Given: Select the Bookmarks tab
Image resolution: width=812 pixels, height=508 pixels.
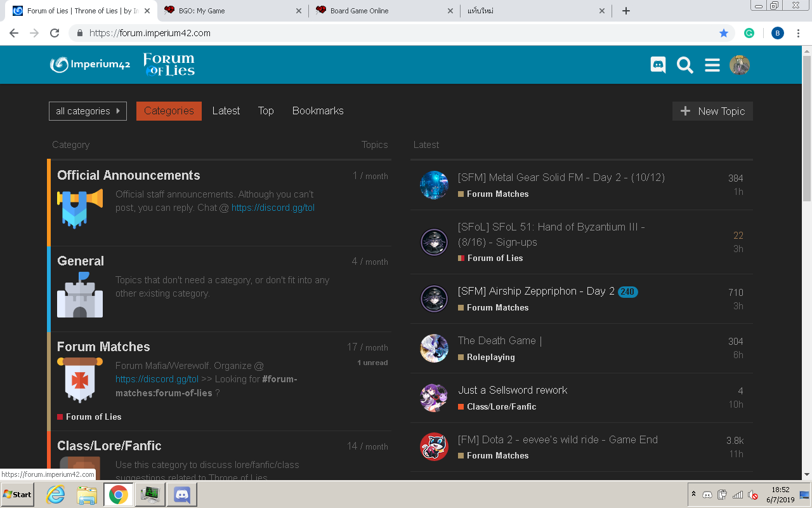Looking at the screenshot, I should click(x=318, y=110).
